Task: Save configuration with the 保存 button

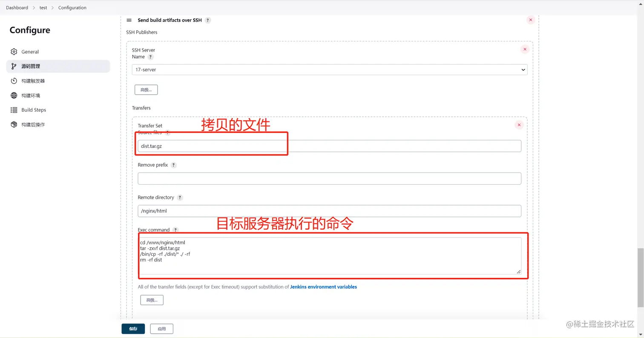Action: [133, 329]
